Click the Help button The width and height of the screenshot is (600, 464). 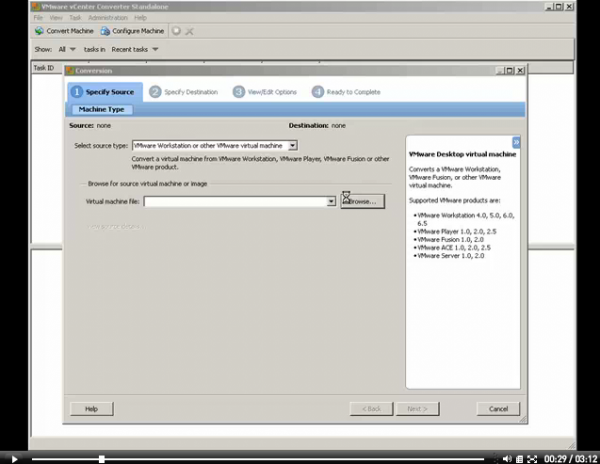coord(91,408)
